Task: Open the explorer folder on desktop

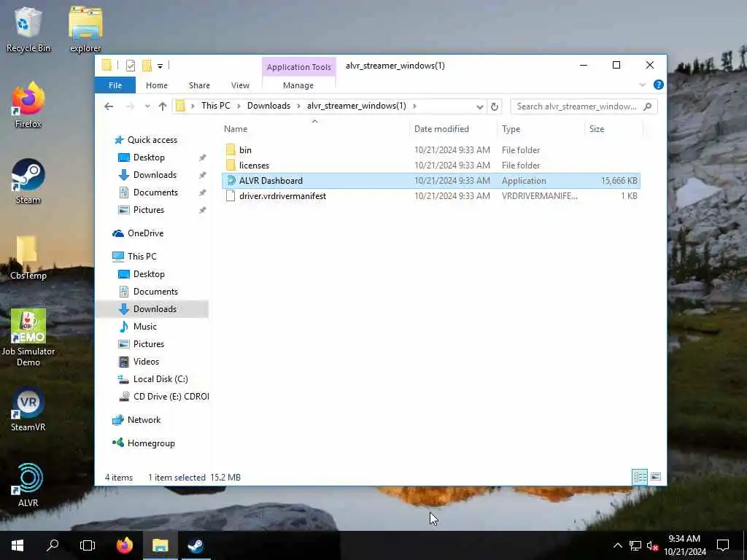Action: pos(85,29)
